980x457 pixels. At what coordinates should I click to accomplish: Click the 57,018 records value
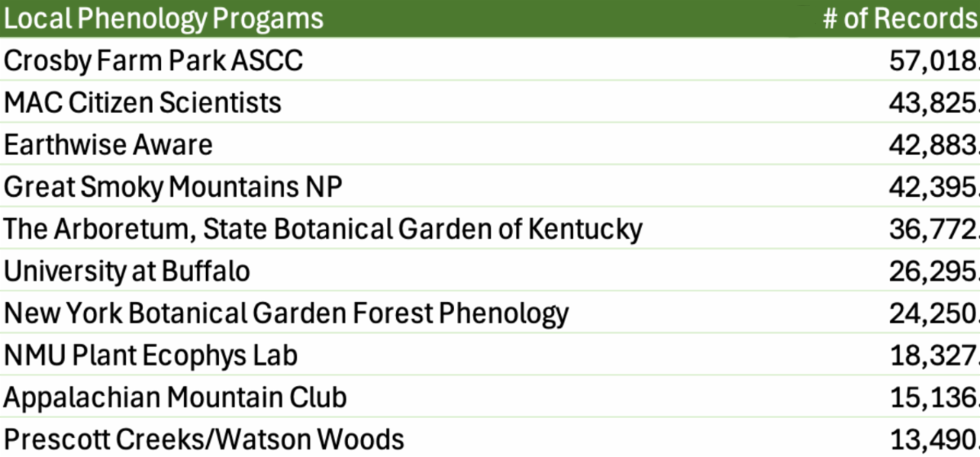coord(933,61)
